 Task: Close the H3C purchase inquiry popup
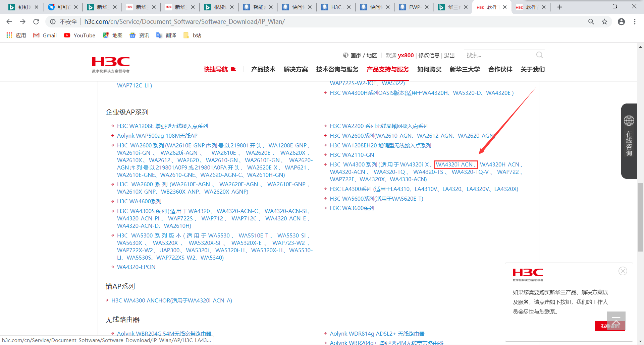[623, 271]
